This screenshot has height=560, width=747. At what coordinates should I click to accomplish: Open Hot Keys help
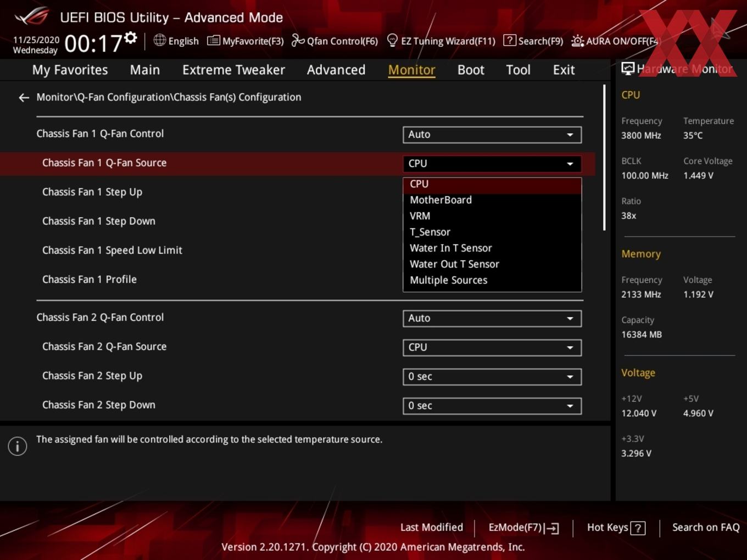tap(616, 528)
